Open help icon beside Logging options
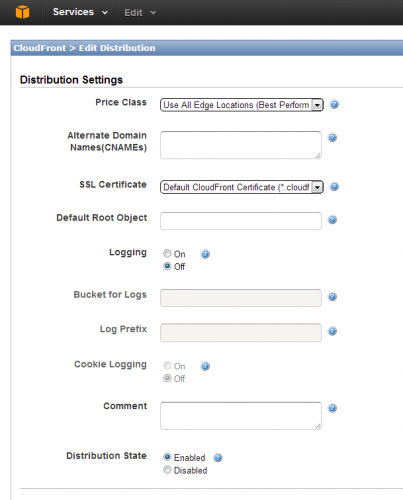 tap(205, 254)
